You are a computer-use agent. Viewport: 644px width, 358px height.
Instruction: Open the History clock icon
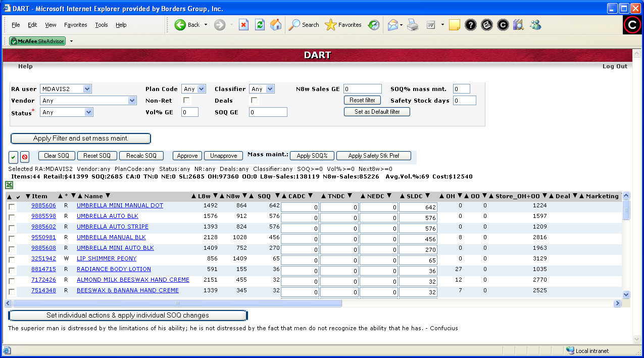point(374,25)
